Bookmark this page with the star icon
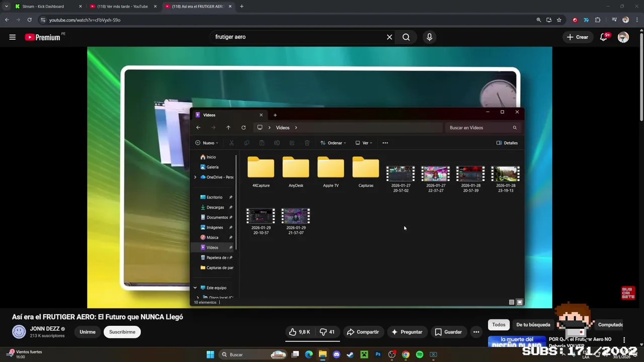 click(x=559, y=20)
